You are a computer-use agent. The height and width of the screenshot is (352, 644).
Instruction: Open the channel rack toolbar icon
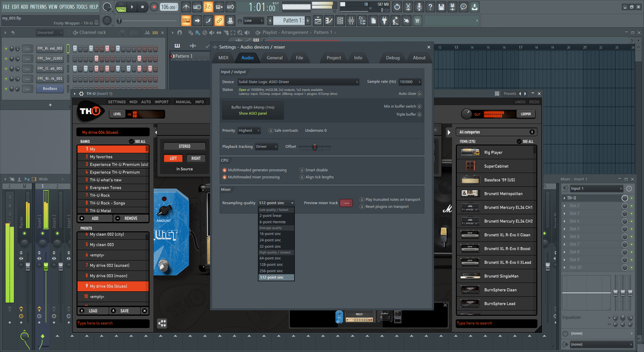[341, 21]
